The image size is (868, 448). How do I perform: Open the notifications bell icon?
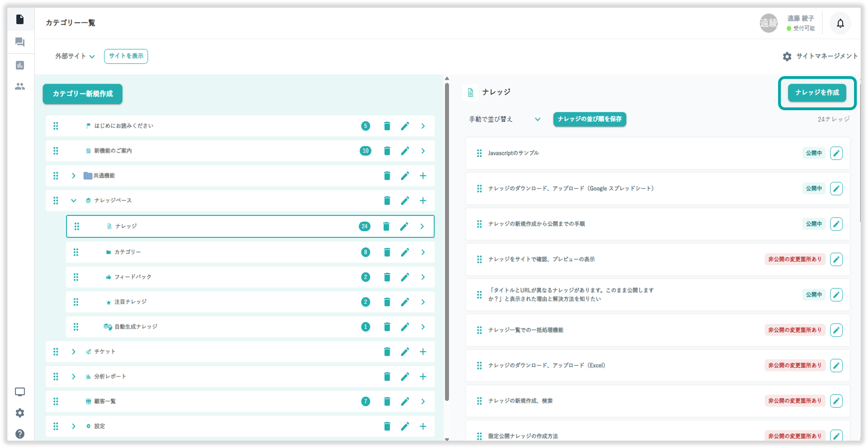click(840, 23)
